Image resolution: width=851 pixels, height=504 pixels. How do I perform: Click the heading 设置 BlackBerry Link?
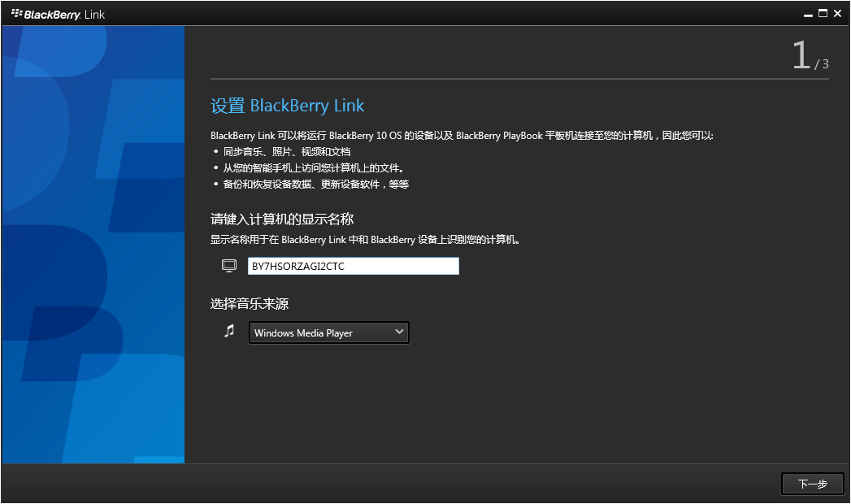287,105
